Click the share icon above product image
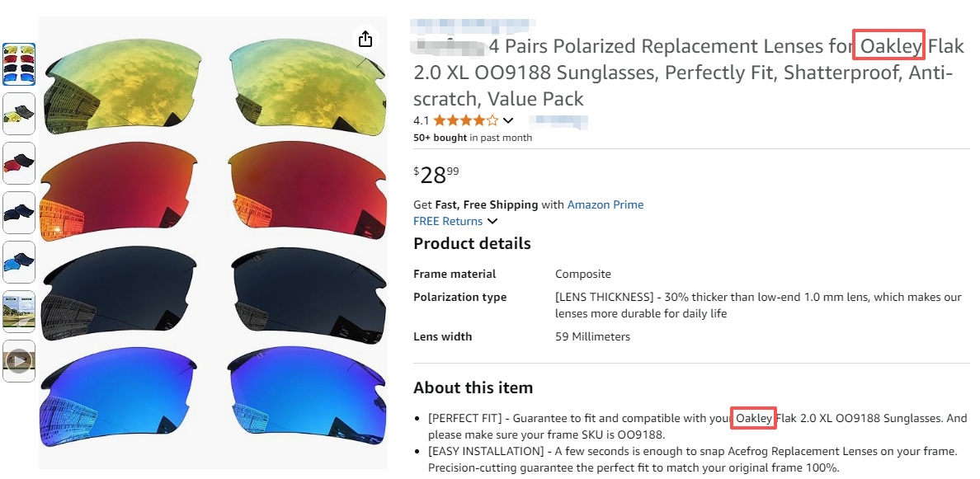Screen dimensions: 980x479 tap(365, 39)
